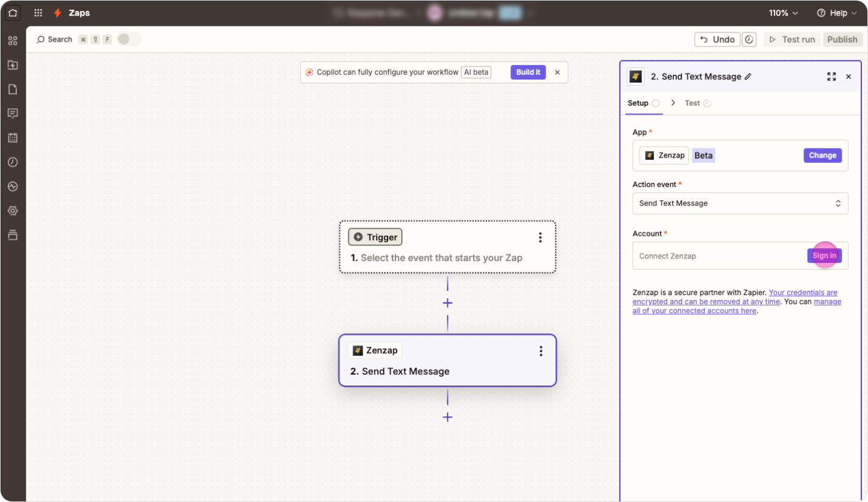
Task: Open the calendar icon in left sidebar
Action: 13,138
